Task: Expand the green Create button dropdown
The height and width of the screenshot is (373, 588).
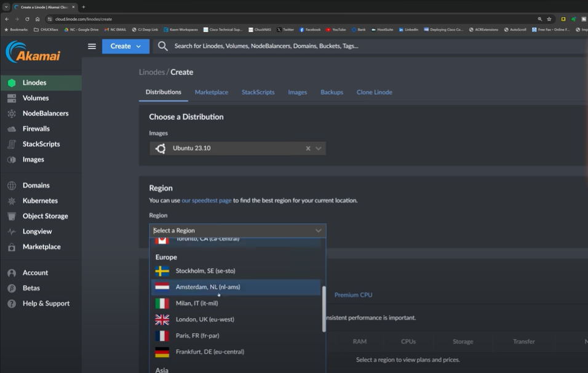Action: [x=125, y=46]
